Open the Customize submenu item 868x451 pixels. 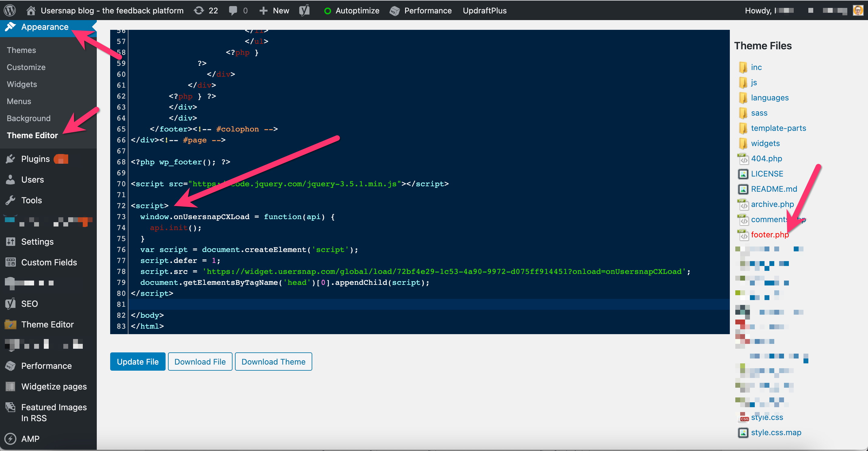pyautogui.click(x=26, y=67)
